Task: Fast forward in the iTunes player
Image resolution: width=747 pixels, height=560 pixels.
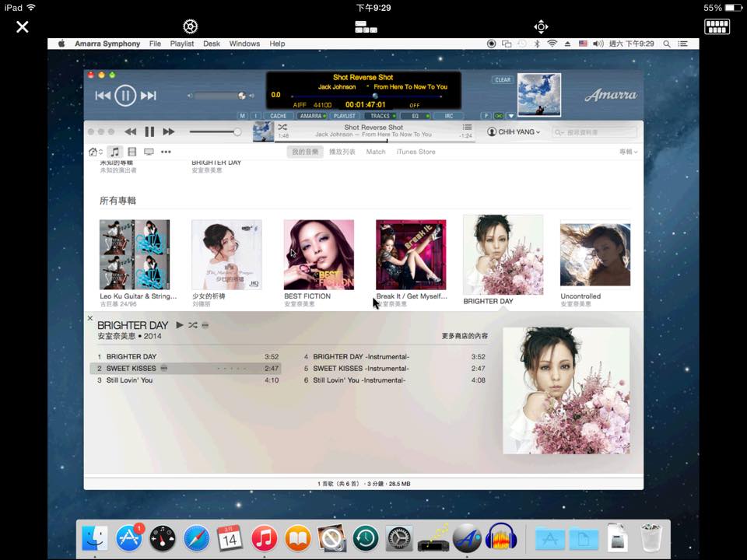Action: point(169,132)
